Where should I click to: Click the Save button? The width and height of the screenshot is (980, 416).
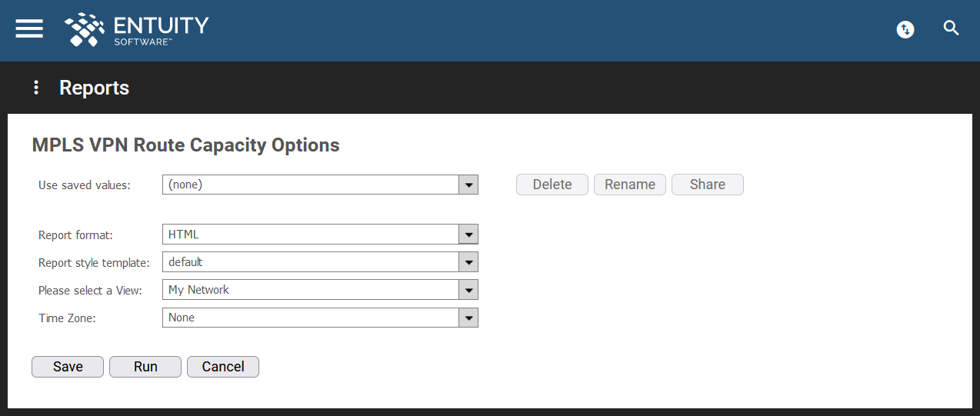pyautogui.click(x=68, y=367)
